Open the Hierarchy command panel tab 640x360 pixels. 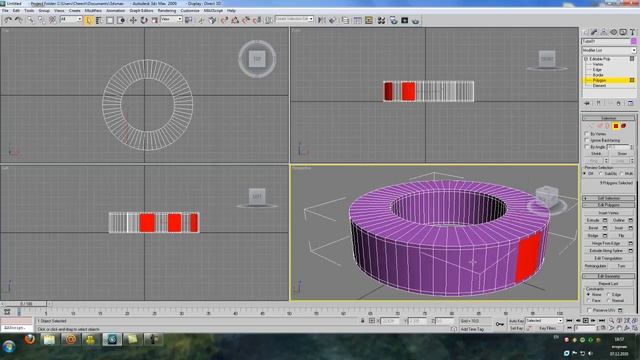[x=604, y=32]
